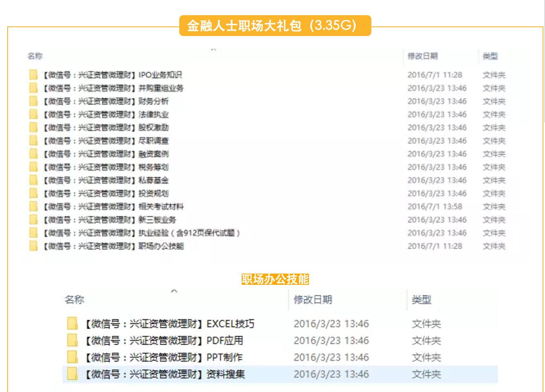This screenshot has height=392, width=545.
Task: Click folder icon of 相关考试材料 row
Action: tap(33, 207)
